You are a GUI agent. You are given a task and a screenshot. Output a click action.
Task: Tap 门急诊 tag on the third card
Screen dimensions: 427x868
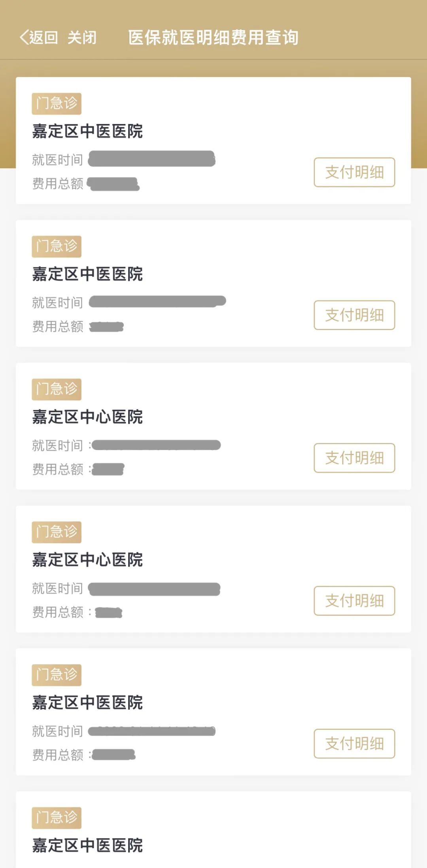[57, 389]
